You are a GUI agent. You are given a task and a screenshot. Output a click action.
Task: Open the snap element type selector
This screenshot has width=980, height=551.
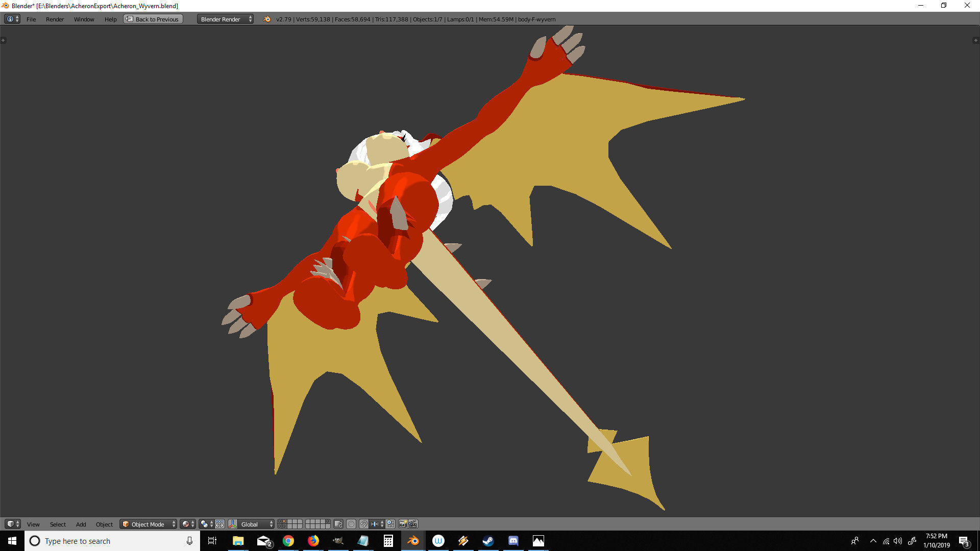(377, 524)
